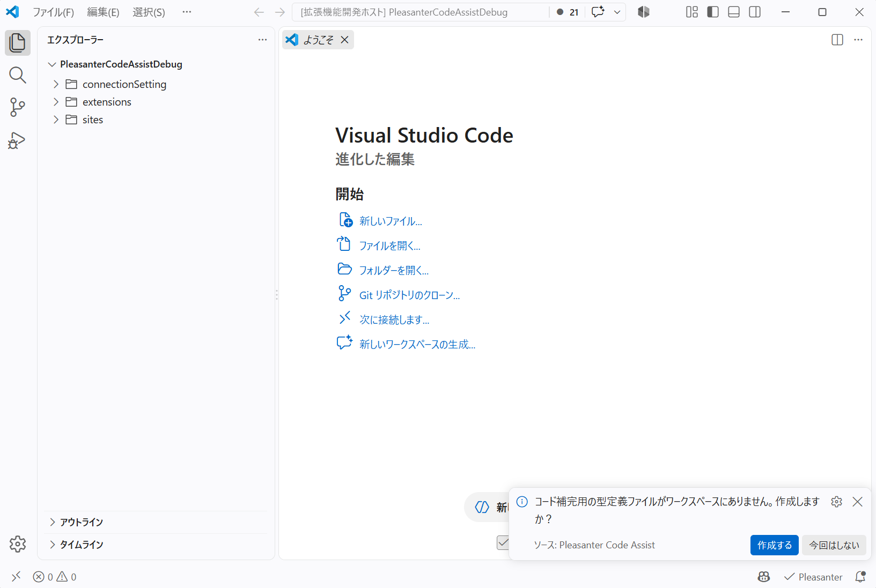Open the Copilot status icon in status bar
The width and height of the screenshot is (876, 588).
coord(764,577)
